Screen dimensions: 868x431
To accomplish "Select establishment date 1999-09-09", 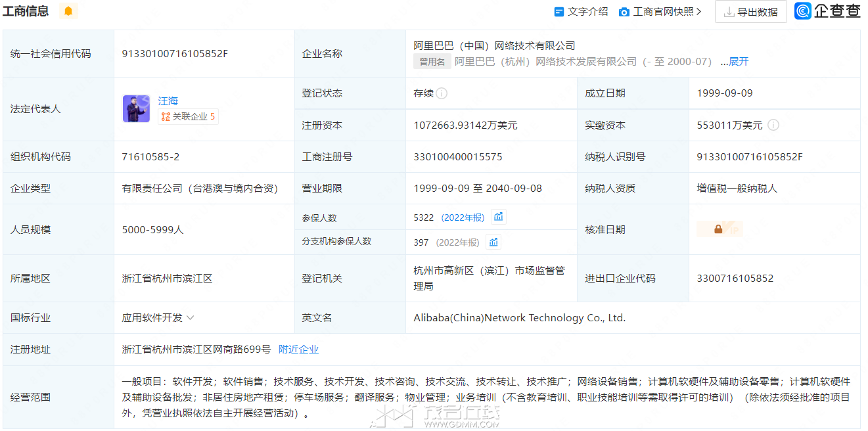I will tap(725, 93).
